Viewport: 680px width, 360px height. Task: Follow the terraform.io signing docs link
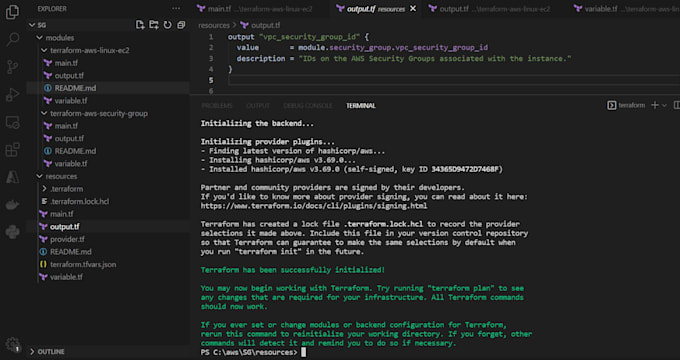[x=314, y=206]
